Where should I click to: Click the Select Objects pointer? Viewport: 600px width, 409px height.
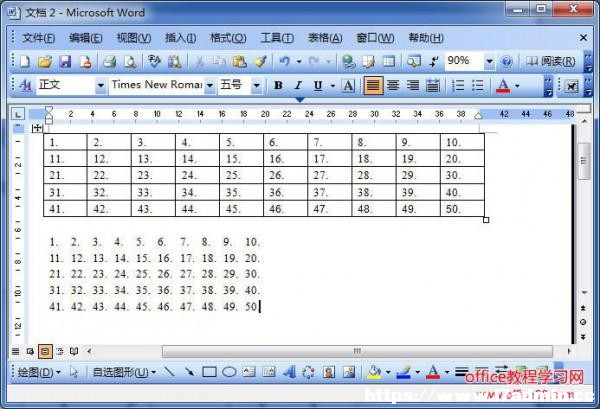click(74, 372)
